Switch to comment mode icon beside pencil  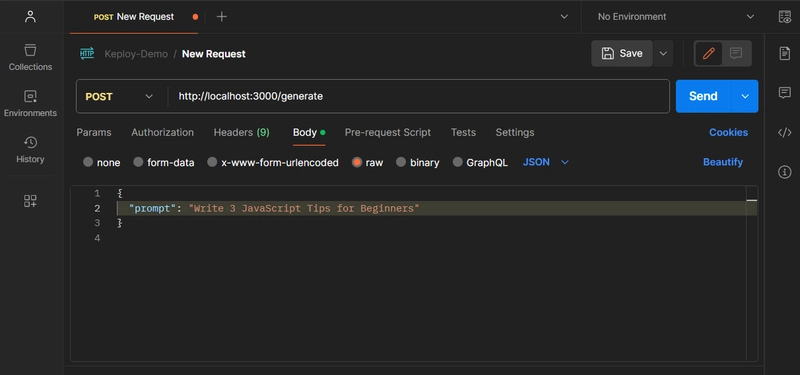(736, 53)
